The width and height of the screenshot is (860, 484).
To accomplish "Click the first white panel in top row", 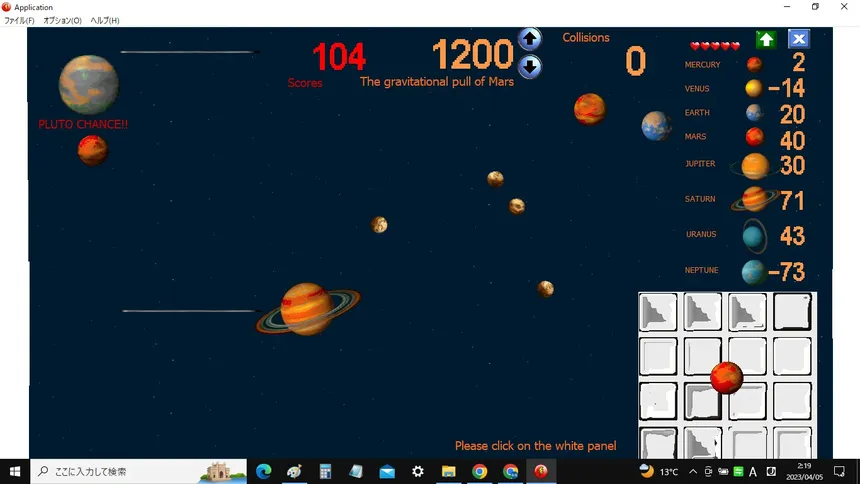I will click(658, 312).
